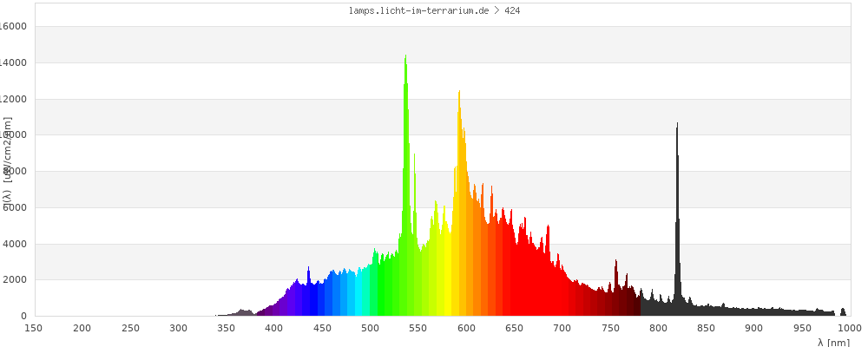Image resolution: width=868 pixels, height=347 pixels.
Task: Click the x-axis label 750
Action: pos(610,328)
